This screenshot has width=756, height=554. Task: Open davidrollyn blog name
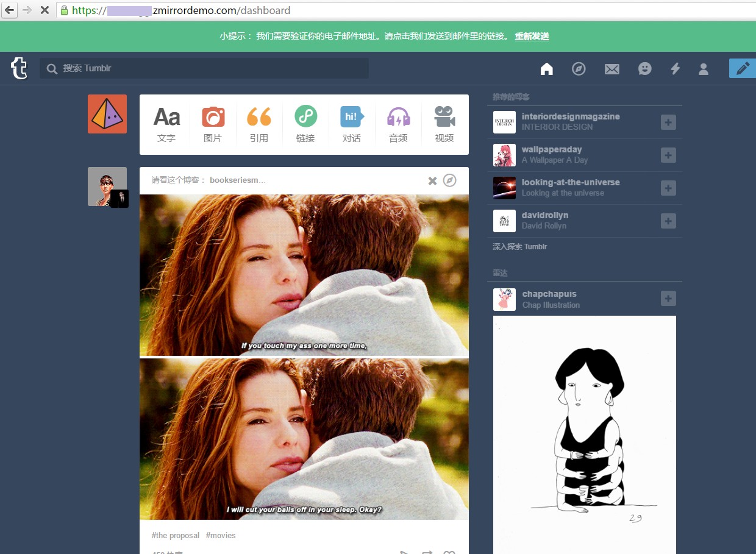pos(545,215)
